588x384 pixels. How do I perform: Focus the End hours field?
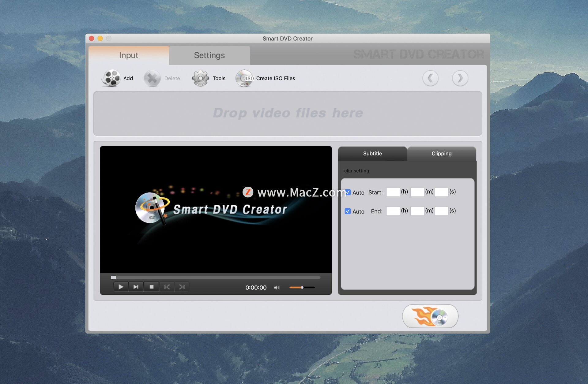click(393, 211)
